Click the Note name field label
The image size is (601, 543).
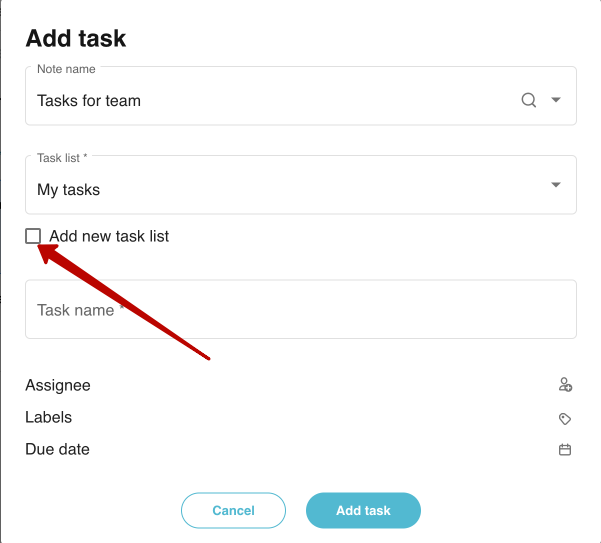point(66,69)
